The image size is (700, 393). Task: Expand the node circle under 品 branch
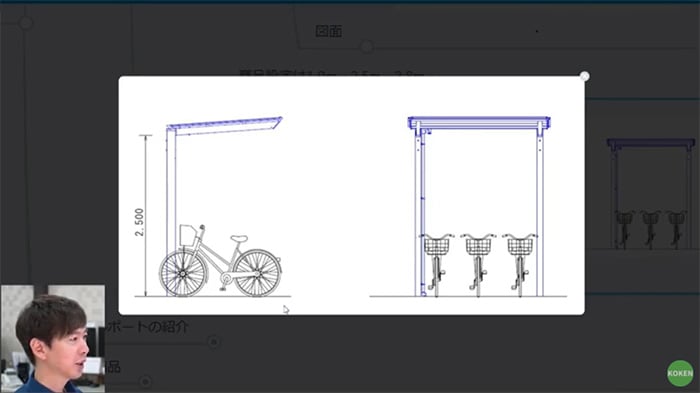point(145,382)
